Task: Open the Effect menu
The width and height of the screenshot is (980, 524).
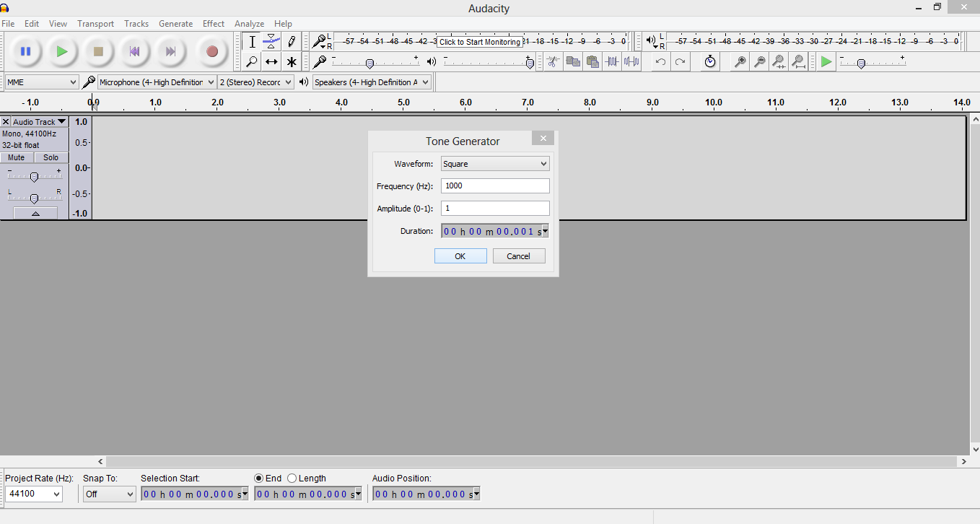Action: [214, 24]
